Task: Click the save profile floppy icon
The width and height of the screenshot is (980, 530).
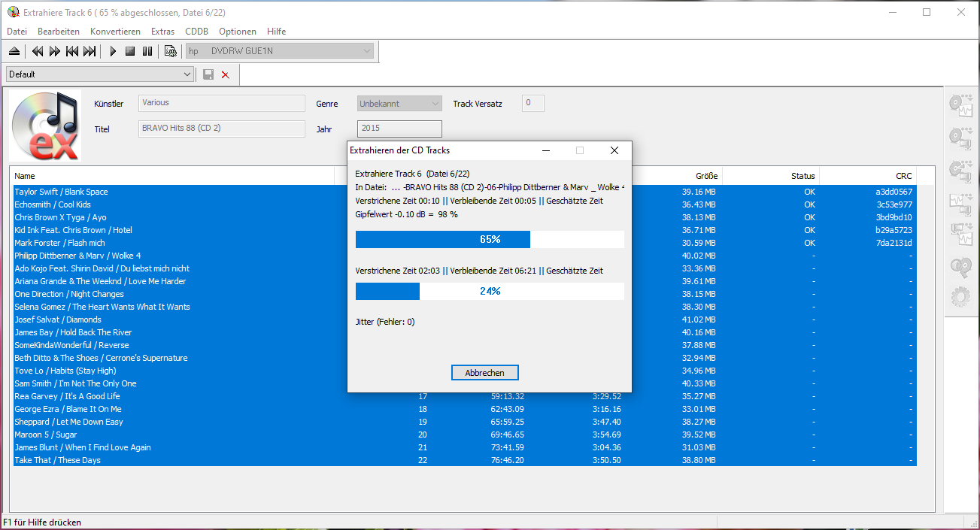Action: 208,74
